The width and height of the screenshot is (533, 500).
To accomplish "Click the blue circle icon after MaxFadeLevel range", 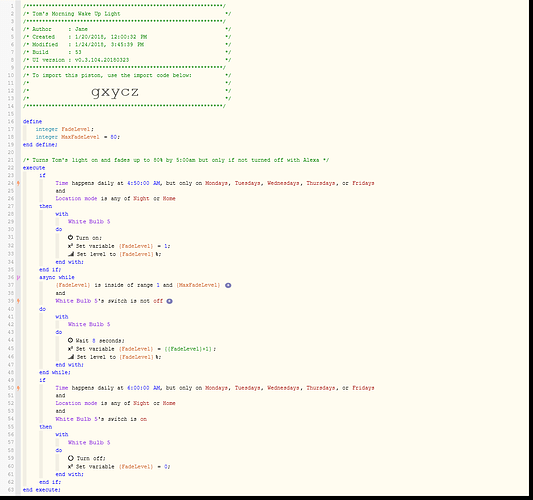I will point(228,285).
